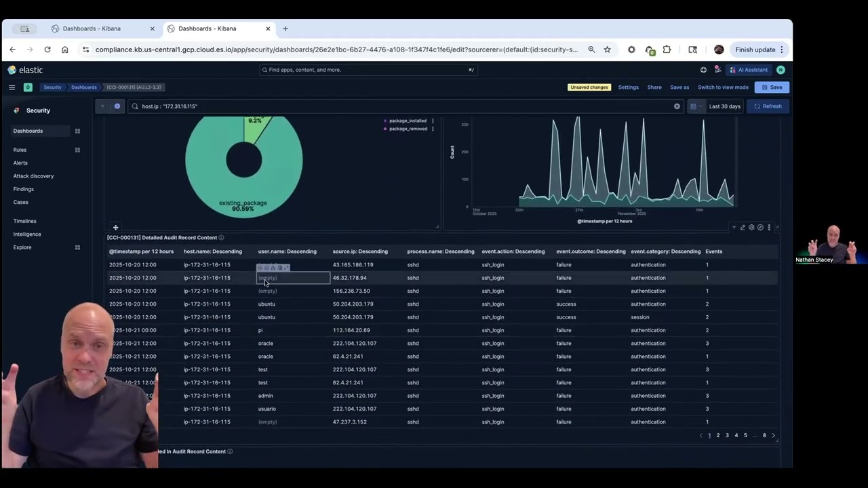Go to table page 5
Viewport: 868px width, 488px height.
[x=745, y=436]
